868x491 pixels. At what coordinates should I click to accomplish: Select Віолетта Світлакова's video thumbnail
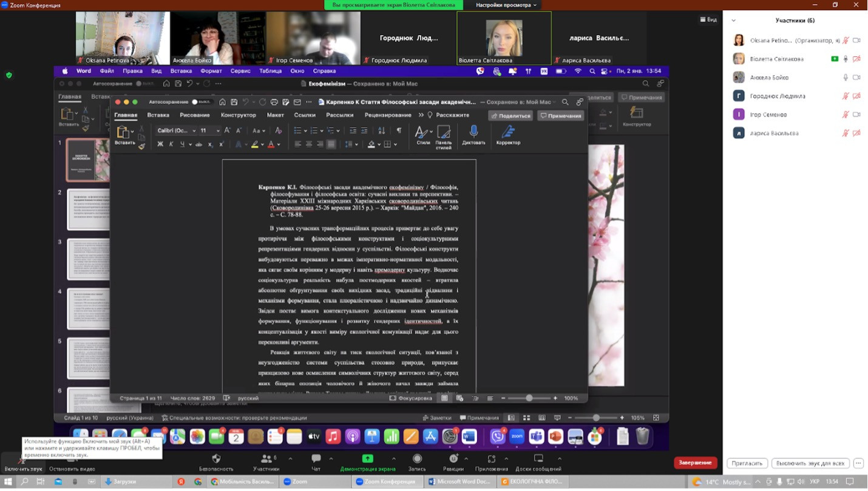[504, 38]
